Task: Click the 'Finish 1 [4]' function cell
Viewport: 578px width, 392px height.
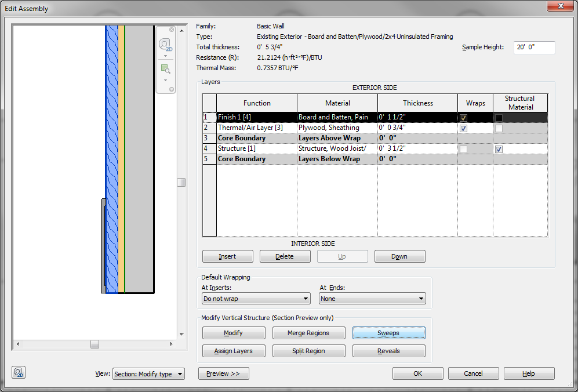Action: coord(257,117)
